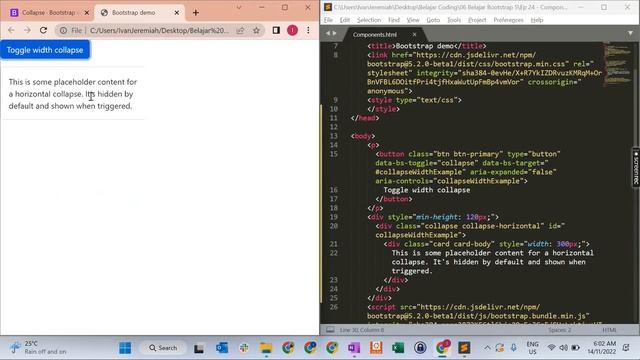Click the file info icon in address bar
The height and width of the screenshot is (360, 640).
click(63, 30)
